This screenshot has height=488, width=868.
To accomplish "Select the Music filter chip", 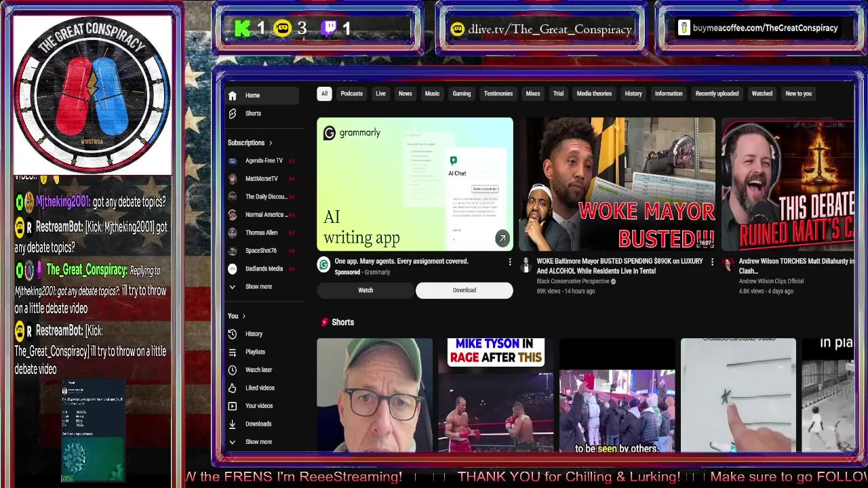I will click(432, 94).
